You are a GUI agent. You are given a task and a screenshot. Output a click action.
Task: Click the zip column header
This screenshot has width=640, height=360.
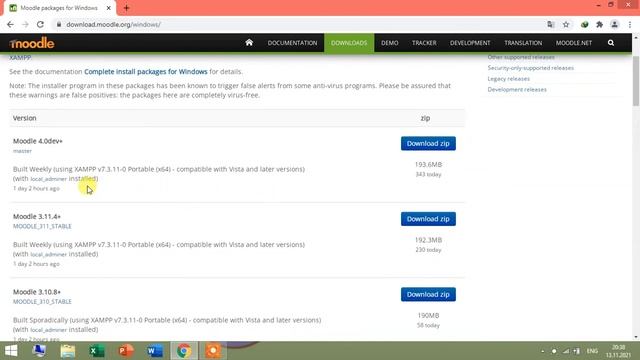click(x=425, y=118)
